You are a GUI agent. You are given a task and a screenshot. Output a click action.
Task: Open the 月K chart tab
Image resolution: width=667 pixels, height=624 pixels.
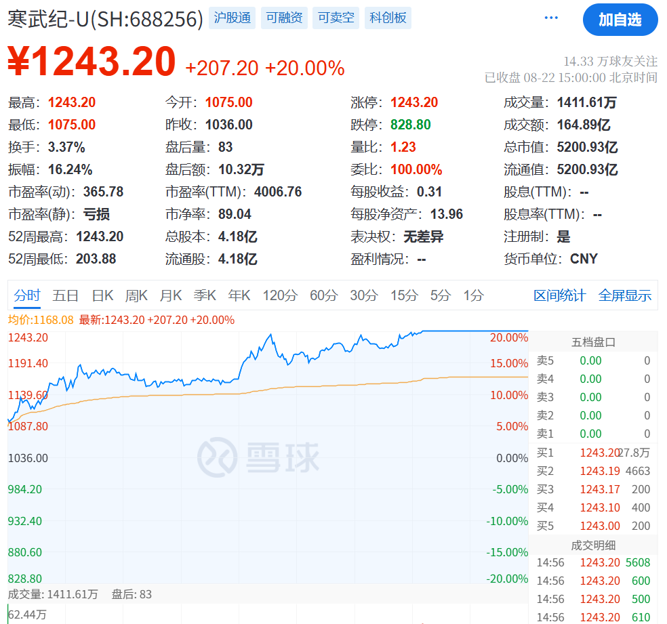[171, 295]
